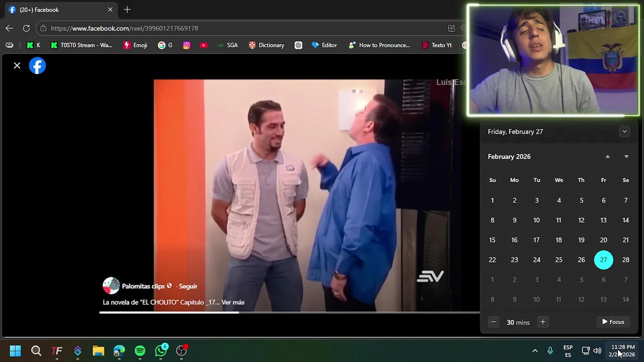Open volume settings speaker icon
Screen dimensions: 644x362
tap(597, 351)
